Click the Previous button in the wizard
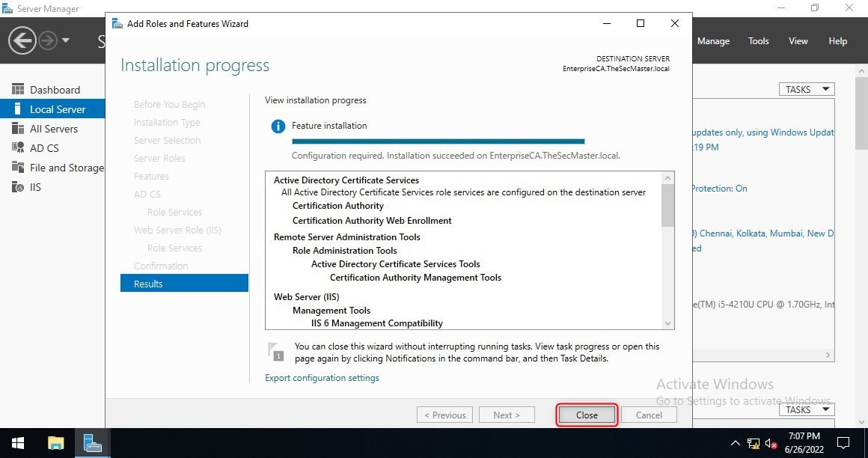Screen dimensions: 868x458 point(445,415)
